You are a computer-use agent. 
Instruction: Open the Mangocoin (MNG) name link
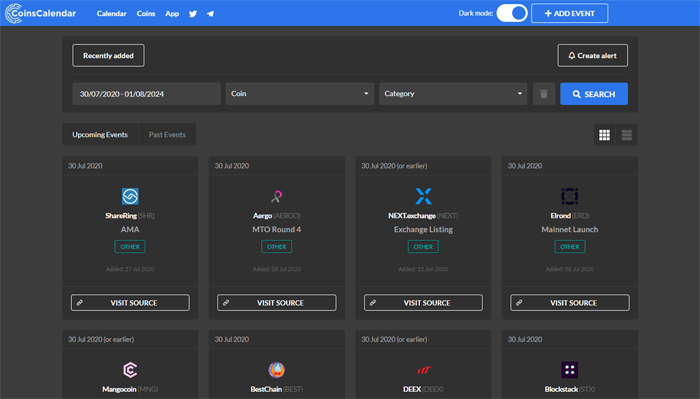(130, 389)
